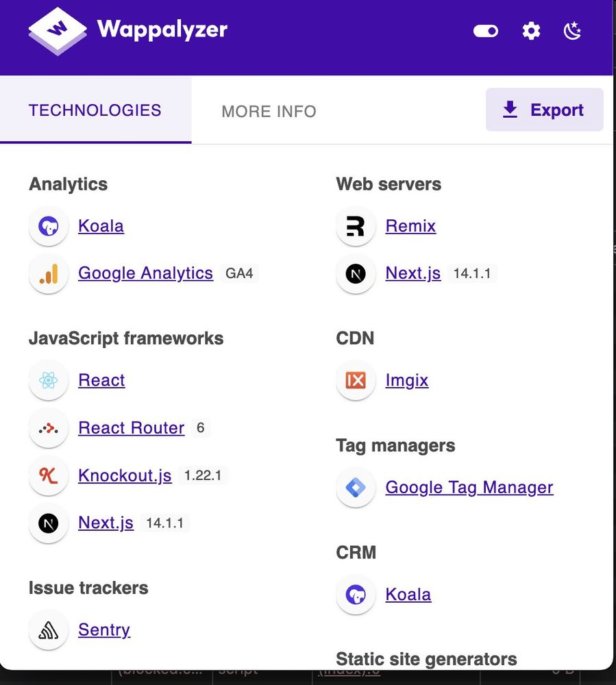This screenshot has width=616, height=685.
Task: Click Next.js icon under Web servers
Action: pyautogui.click(x=356, y=274)
